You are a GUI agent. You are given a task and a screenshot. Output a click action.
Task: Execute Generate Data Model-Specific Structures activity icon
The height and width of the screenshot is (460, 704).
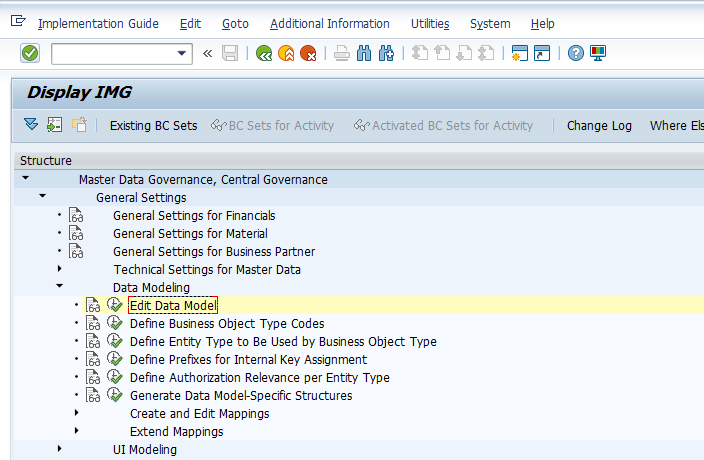point(114,395)
